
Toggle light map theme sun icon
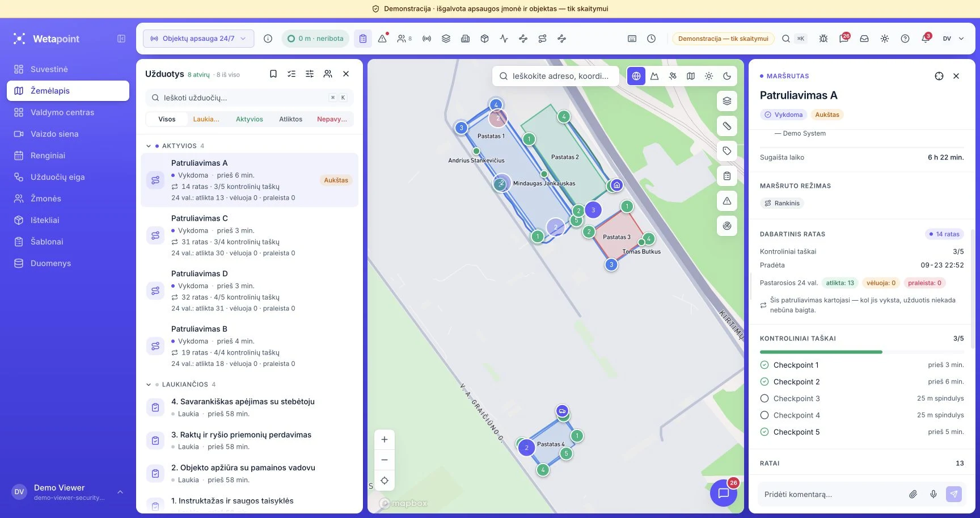pyautogui.click(x=709, y=76)
